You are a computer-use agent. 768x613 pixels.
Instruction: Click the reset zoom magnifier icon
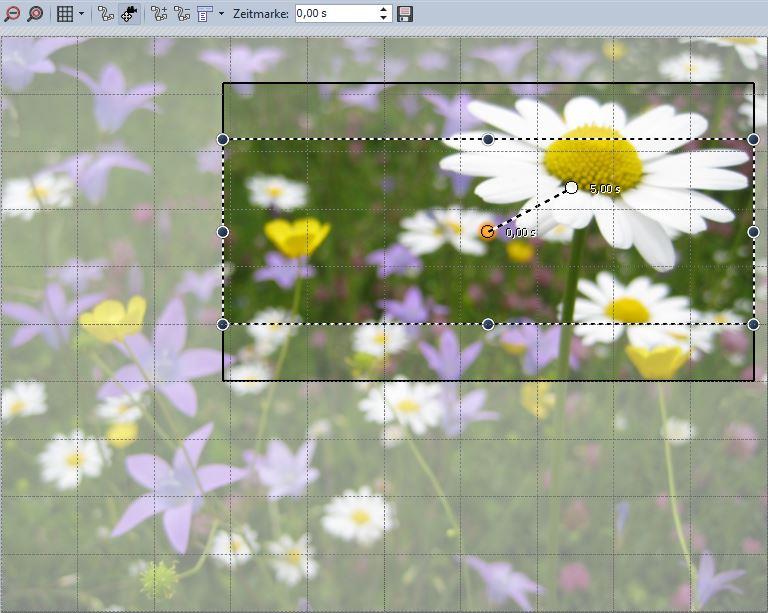pyautogui.click(x=35, y=14)
